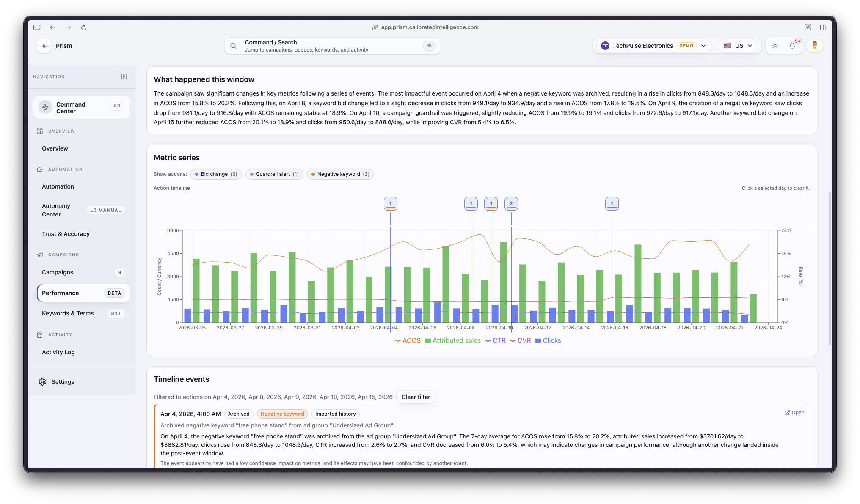The image size is (860, 504).
Task: Toggle light/dark theme sun icon
Action: pos(775,46)
